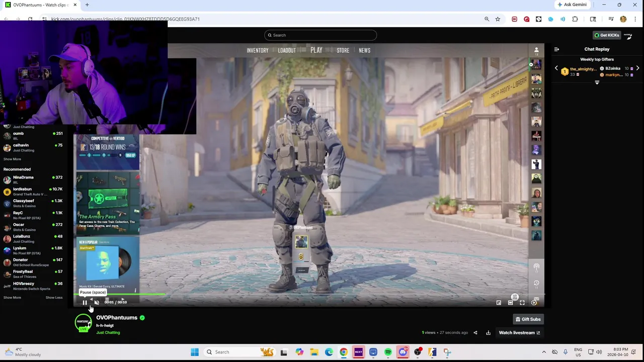Bookmark this page with star icon

click(x=498, y=19)
